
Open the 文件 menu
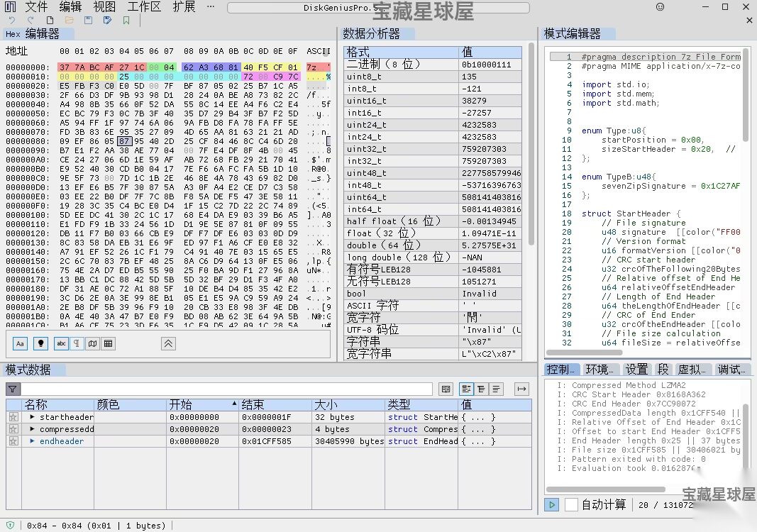point(36,7)
